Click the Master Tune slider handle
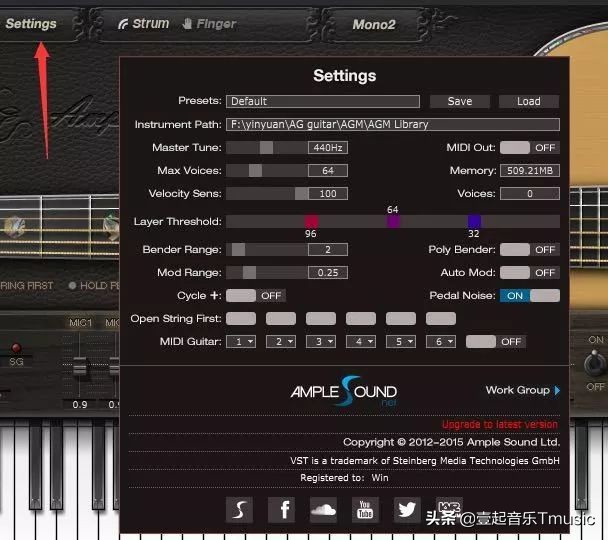The image size is (608, 540). [x=266, y=148]
